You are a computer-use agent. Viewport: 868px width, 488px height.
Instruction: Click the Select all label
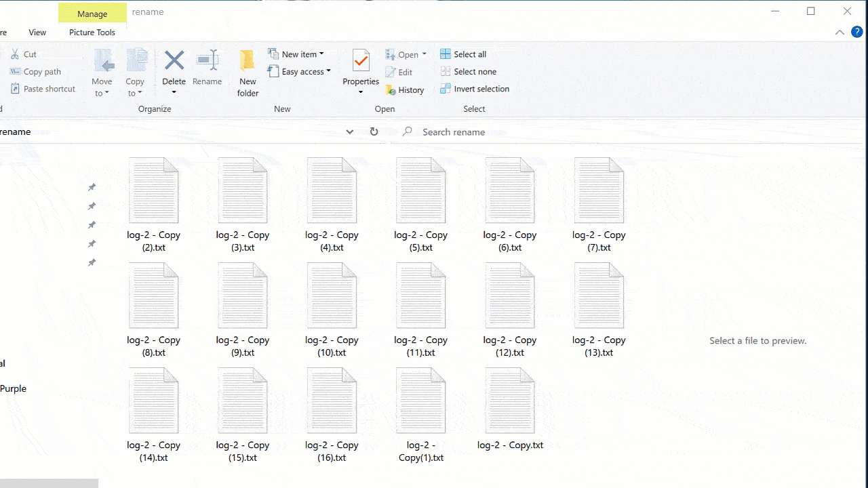tap(470, 54)
